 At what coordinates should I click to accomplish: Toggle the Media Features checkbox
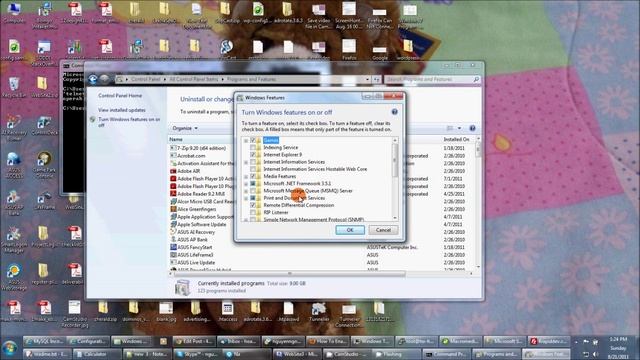click(253, 176)
